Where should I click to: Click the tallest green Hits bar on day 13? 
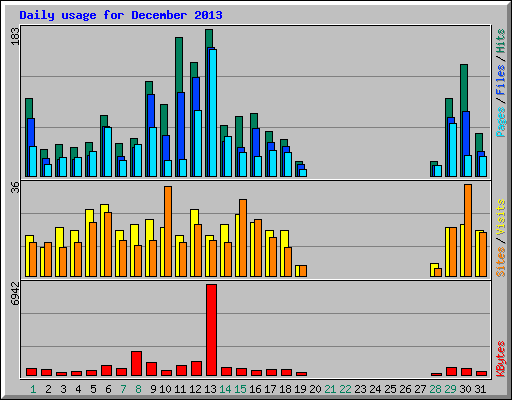click(x=209, y=38)
